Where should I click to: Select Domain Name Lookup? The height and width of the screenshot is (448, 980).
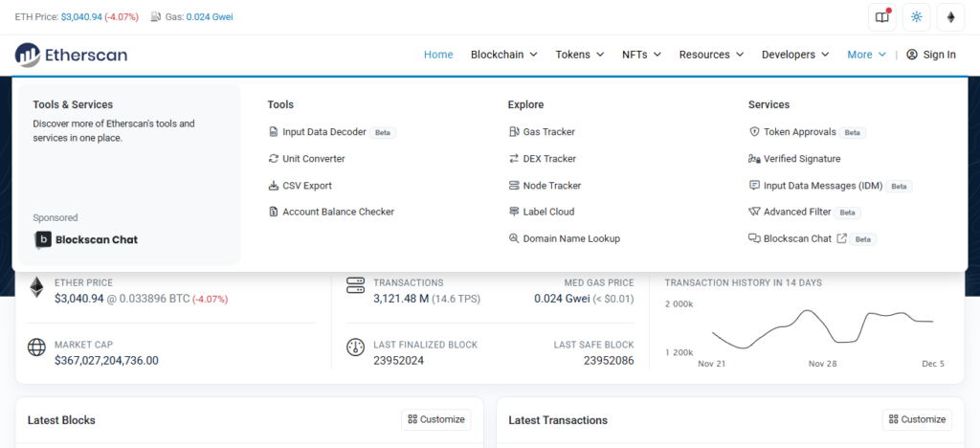[x=571, y=238]
